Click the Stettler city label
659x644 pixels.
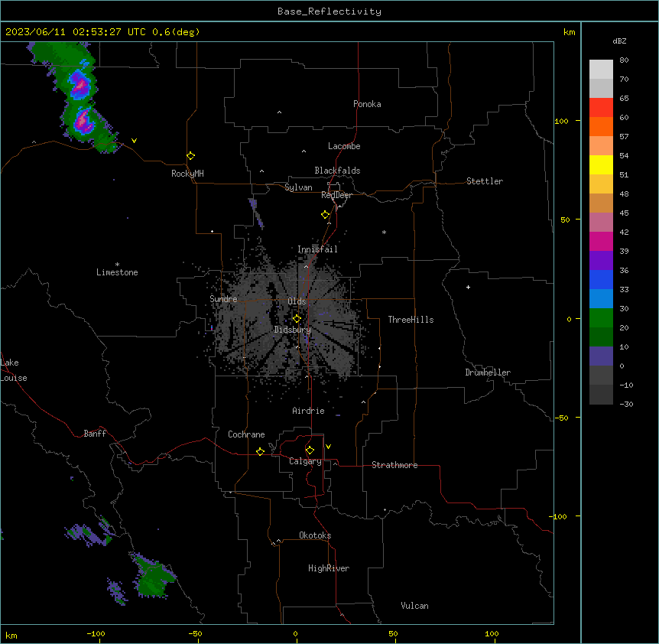(x=485, y=181)
